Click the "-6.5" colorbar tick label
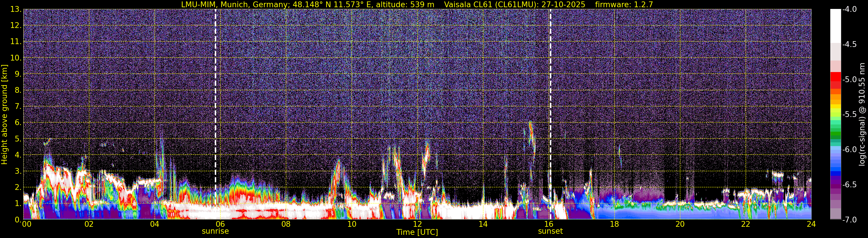Image resolution: width=868 pixels, height=238 pixels. pyautogui.click(x=849, y=184)
